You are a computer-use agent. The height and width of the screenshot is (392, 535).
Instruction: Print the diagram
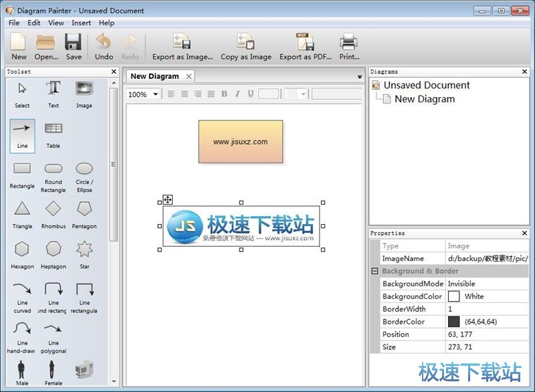pos(349,47)
